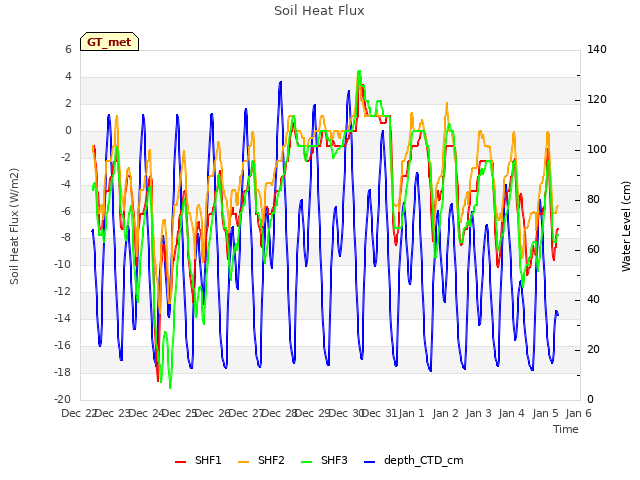Click the green SHF3 legend swatch

click(x=306, y=462)
